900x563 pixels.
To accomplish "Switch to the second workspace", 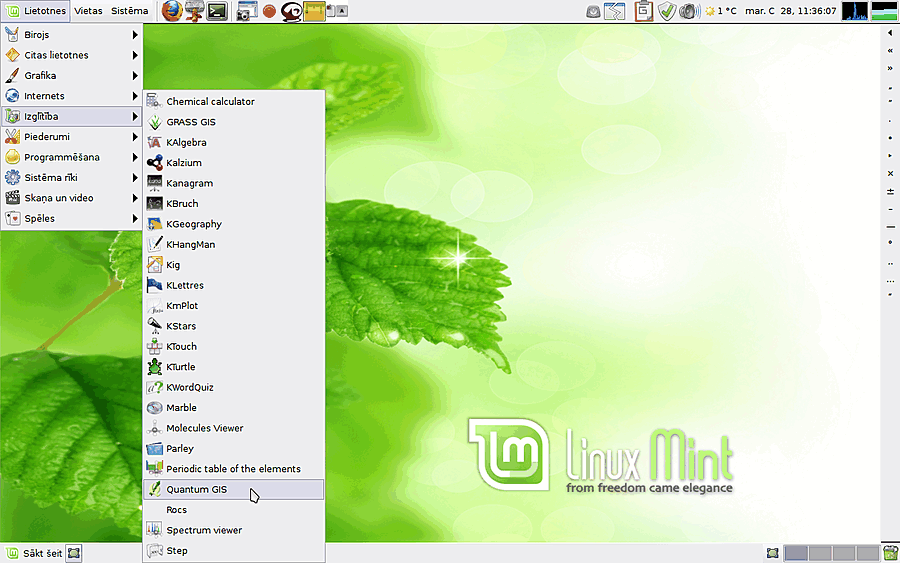I will coord(820,553).
